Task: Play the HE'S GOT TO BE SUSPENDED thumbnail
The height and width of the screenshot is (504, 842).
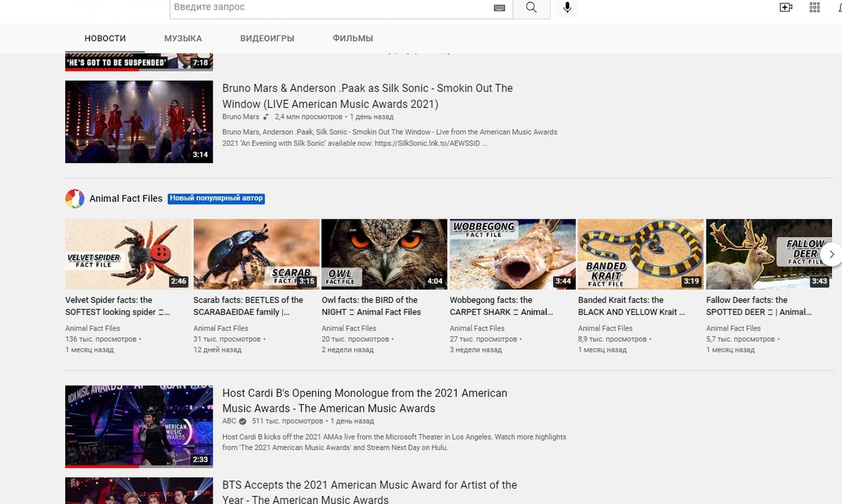Action: 139,62
